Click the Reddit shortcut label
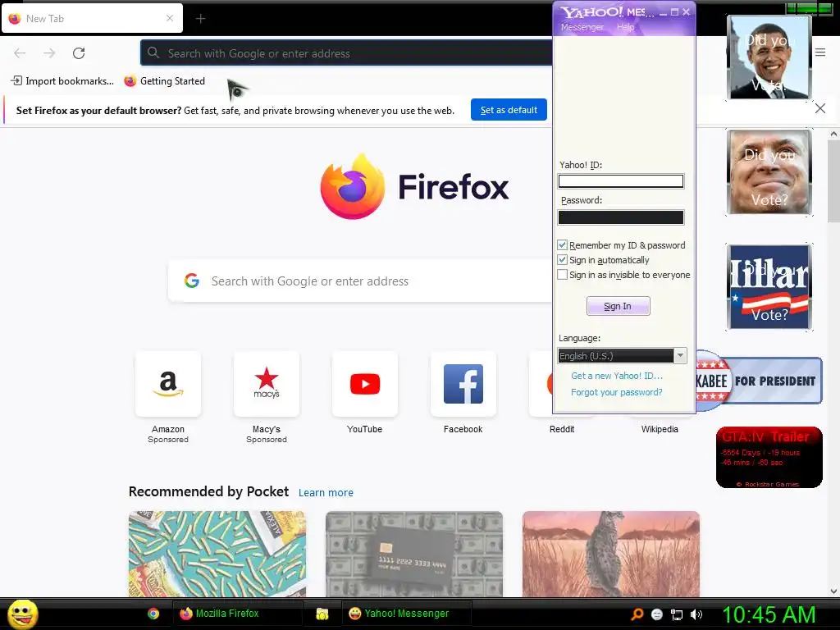The width and height of the screenshot is (840, 630). tap(561, 429)
